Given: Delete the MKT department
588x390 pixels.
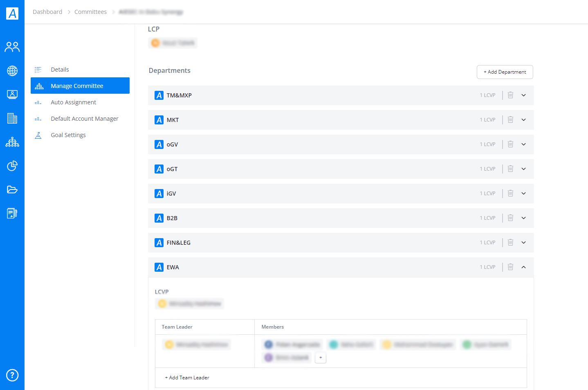Looking at the screenshot, I should click(x=510, y=119).
